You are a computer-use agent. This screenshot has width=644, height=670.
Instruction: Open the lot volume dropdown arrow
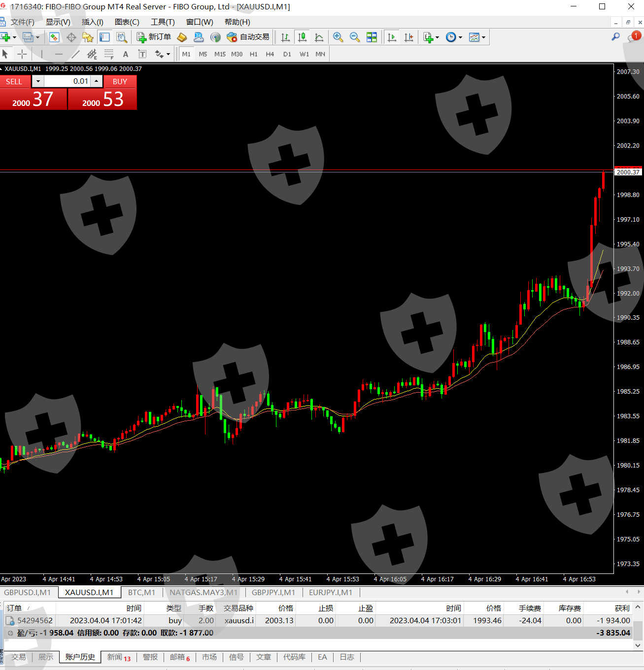tap(38, 81)
